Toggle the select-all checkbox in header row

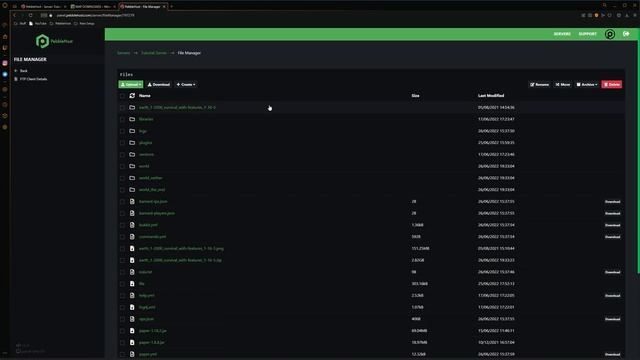click(122, 96)
